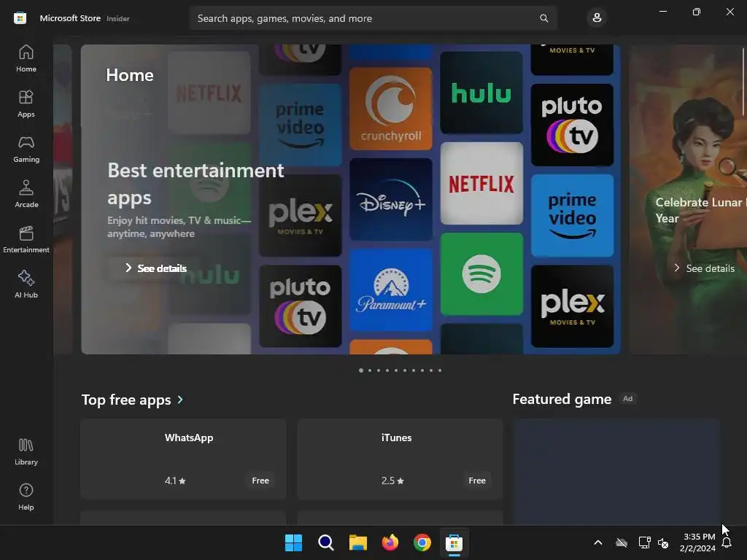The image size is (747, 560).
Task: Select the fifth carousel page dot
Action: point(396,370)
